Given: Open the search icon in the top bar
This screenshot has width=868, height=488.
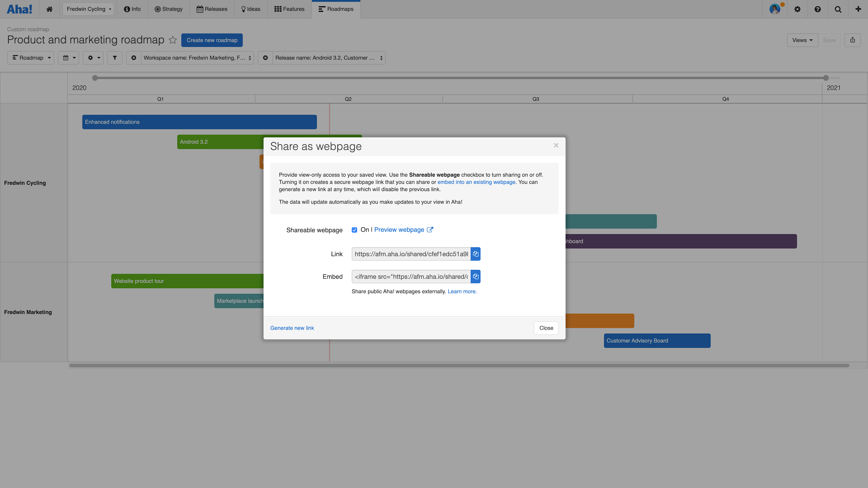Looking at the screenshot, I should point(838,9).
